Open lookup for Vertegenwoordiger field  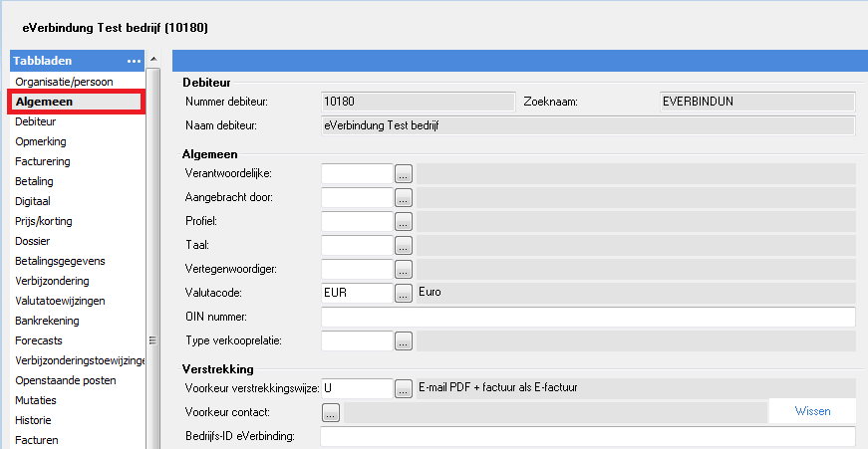click(404, 269)
